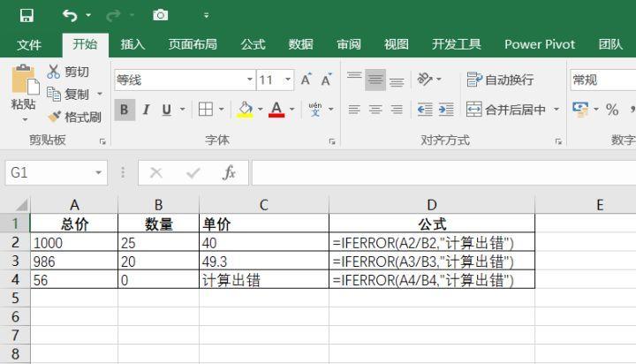Toggle Italic formatting button
The width and height of the screenshot is (636, 364).
pyautogui.click(x=145, y=110)
